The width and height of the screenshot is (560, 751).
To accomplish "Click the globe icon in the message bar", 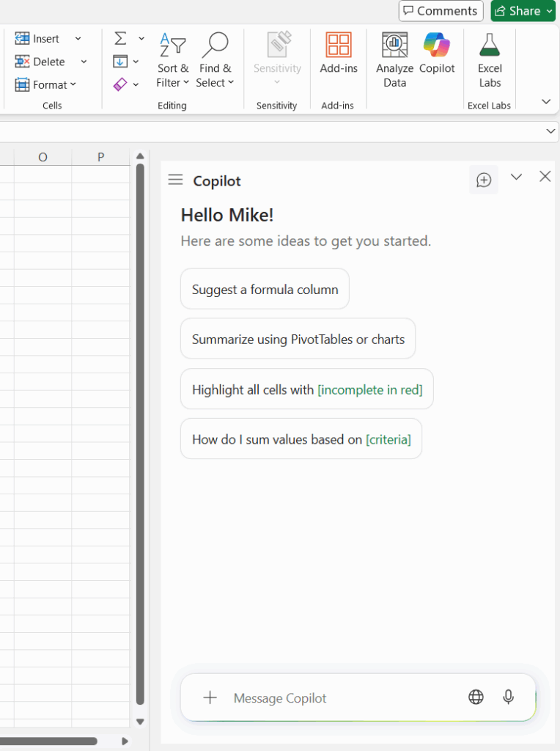I will 476,697.
